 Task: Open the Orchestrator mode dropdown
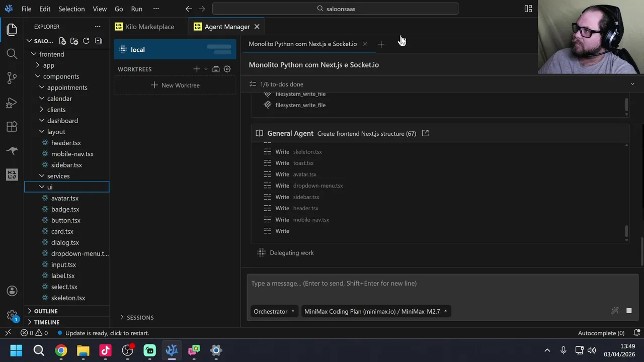click(274, 311)
